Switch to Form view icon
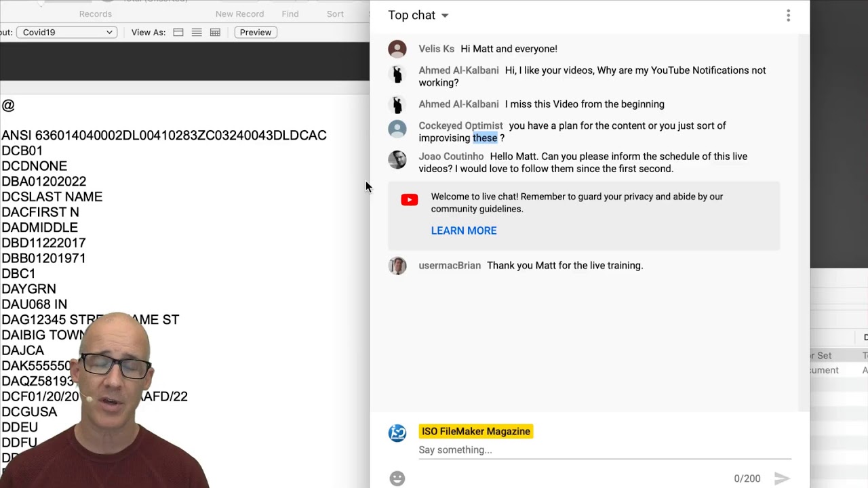 click(178, 33)
